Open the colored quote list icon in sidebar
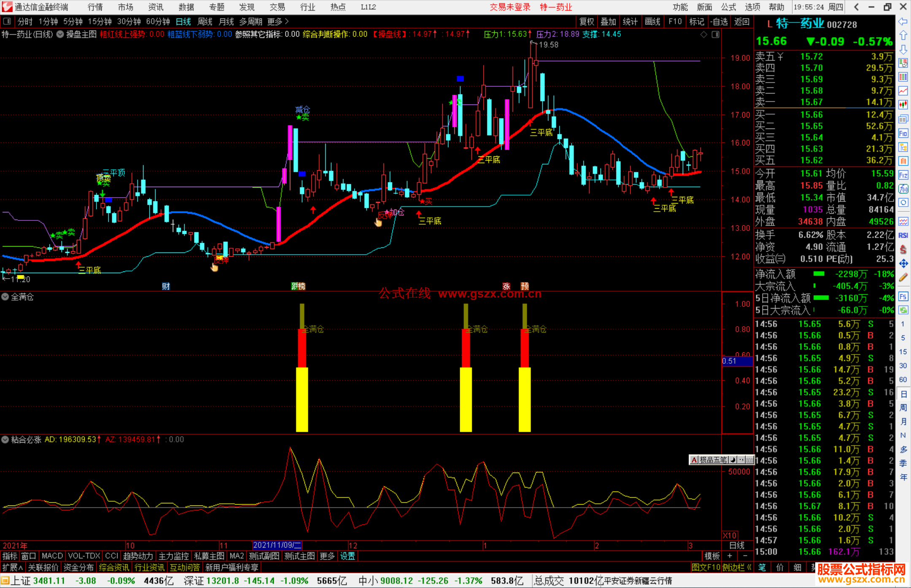This screenshot has width=911, height=588. (903, 77)
